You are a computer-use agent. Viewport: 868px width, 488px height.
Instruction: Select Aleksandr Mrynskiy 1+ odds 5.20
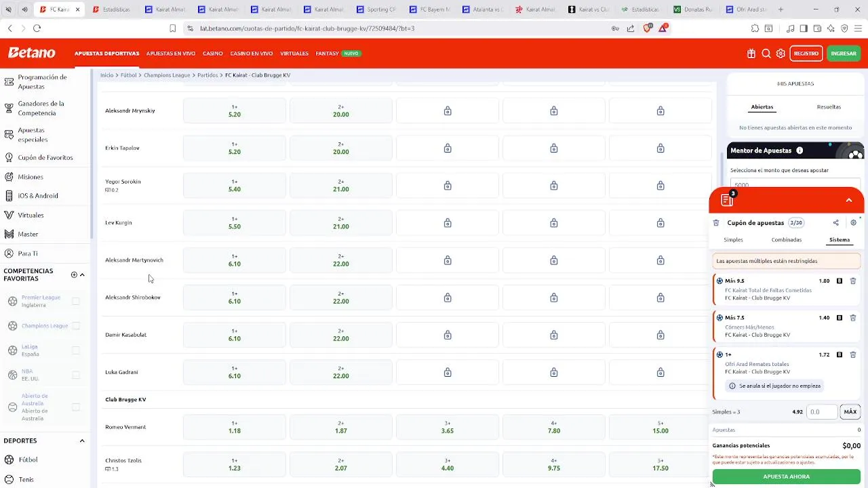[x=235, y=110]
